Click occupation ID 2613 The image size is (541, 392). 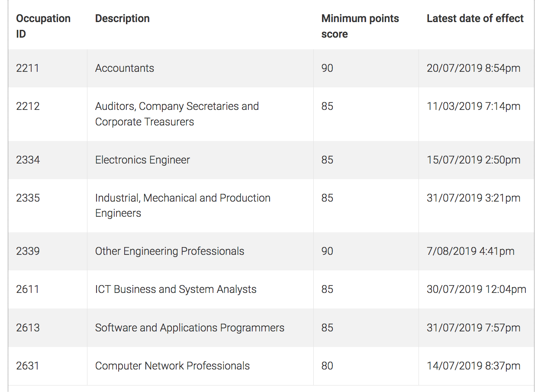tap(28, 328)
